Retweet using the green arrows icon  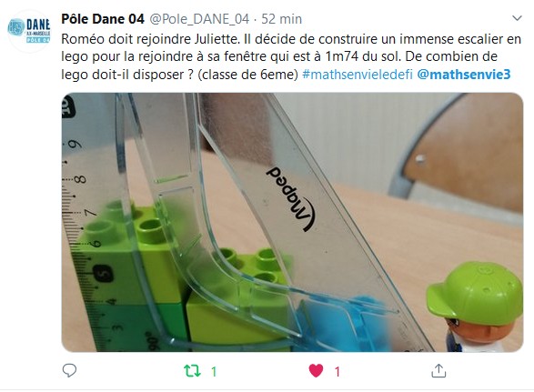click(193, 371)
